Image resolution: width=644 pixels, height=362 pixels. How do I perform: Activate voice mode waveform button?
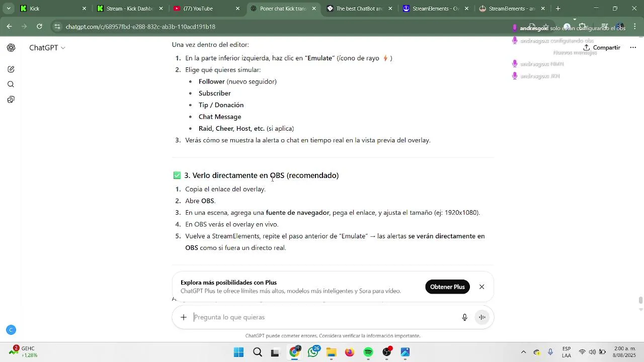[x=482, y=317]
